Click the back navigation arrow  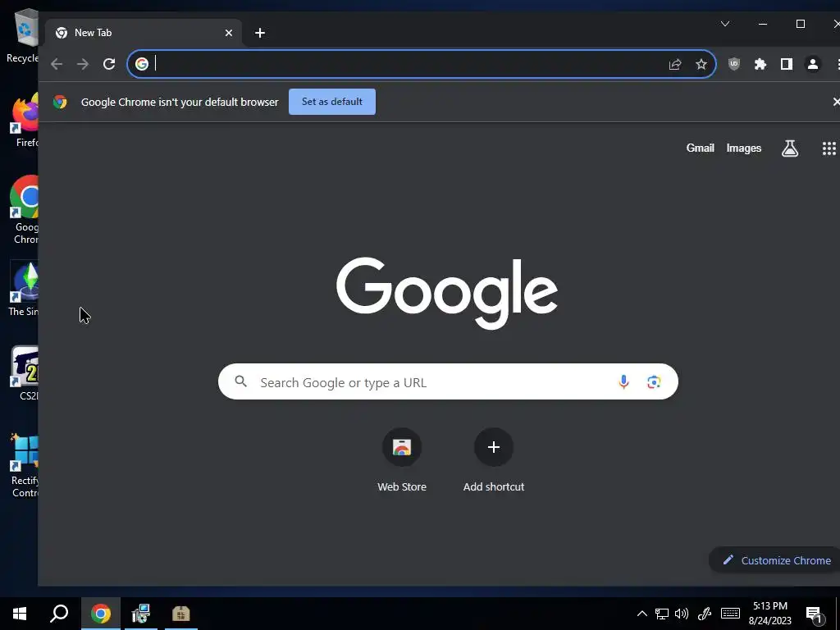(x=57, y=64)
